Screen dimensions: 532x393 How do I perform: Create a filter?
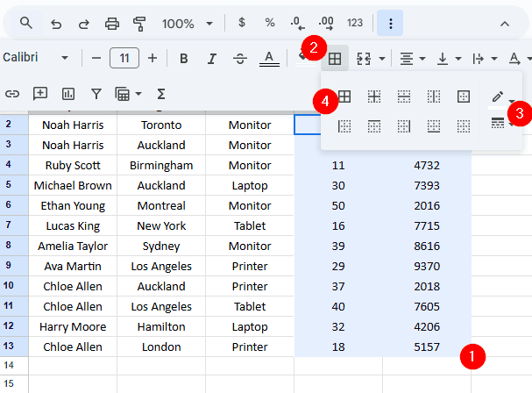[96, 94]
